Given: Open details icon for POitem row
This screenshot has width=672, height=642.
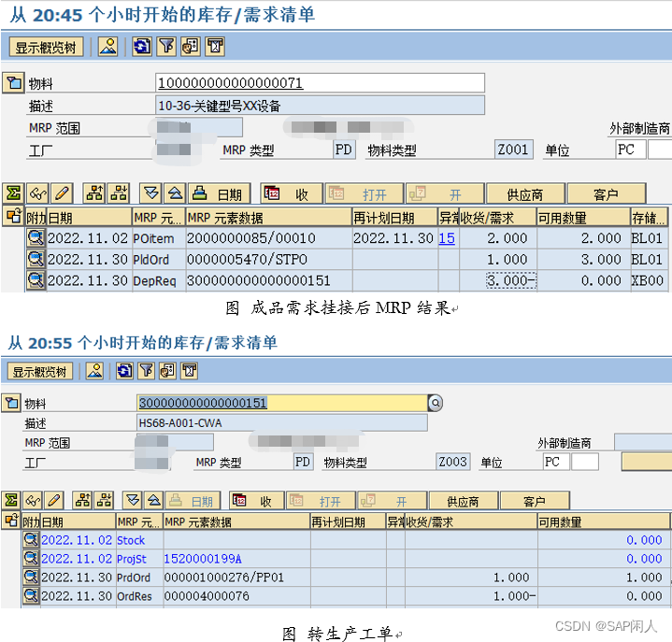Looking at the screenshot, I should [x=36, y=237].
